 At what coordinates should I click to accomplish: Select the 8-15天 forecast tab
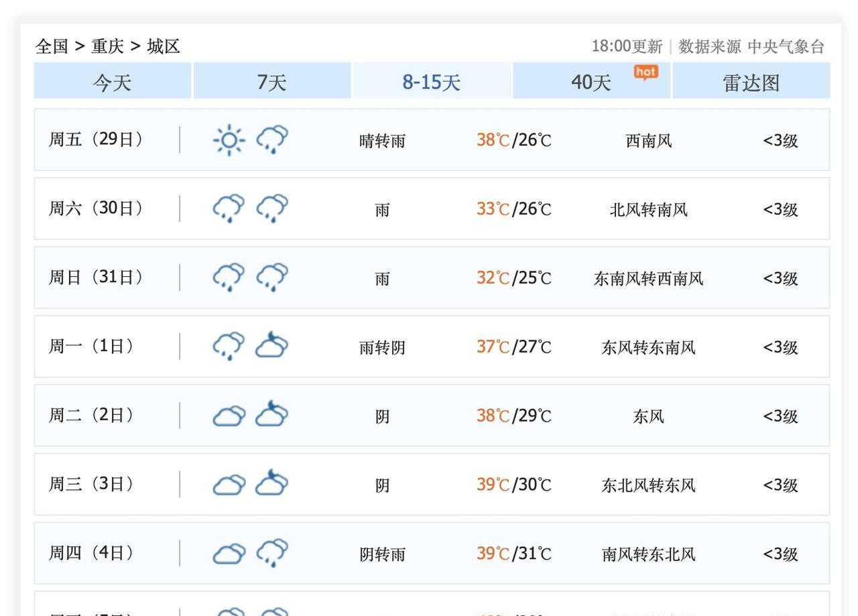tap(431, 82)
